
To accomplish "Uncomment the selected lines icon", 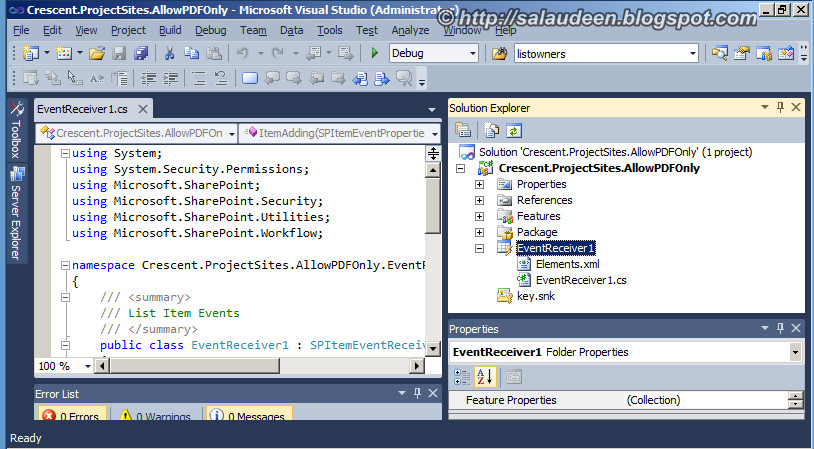I will tap(221, 78).
